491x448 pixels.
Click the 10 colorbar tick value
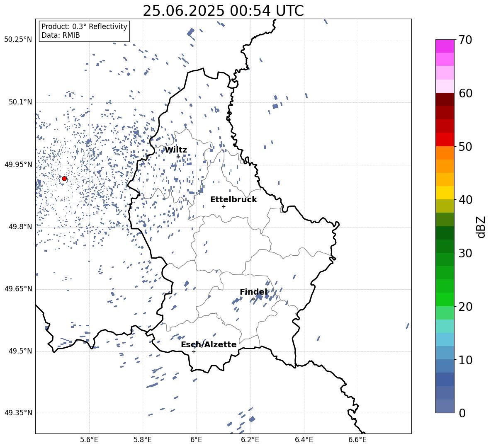click(465, 360)
